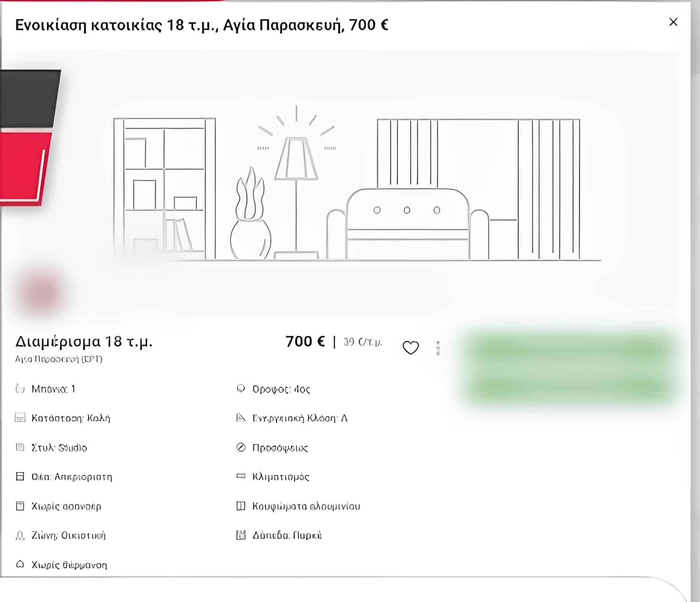The image size is (700, 602).
Task: Click the floor level icon
Action: tap(240, 389)
